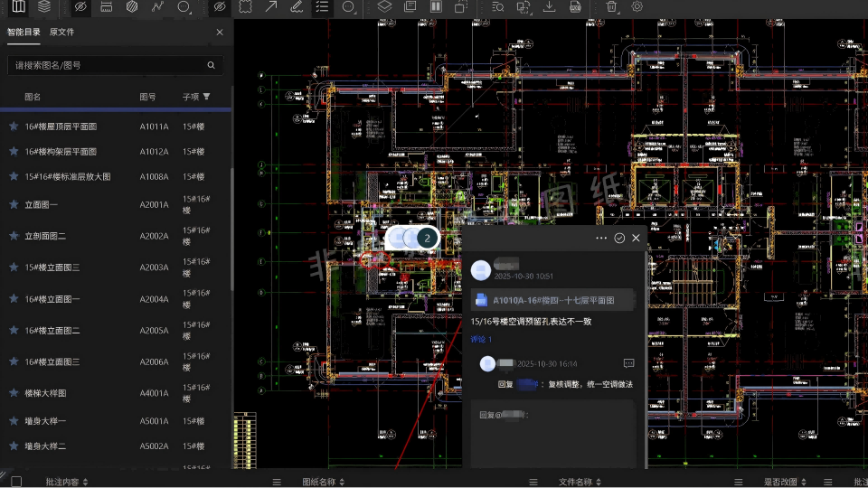Screen dimensions: 868x488
Task: Select the 智能目录 tab
Action: coord(24,32)
